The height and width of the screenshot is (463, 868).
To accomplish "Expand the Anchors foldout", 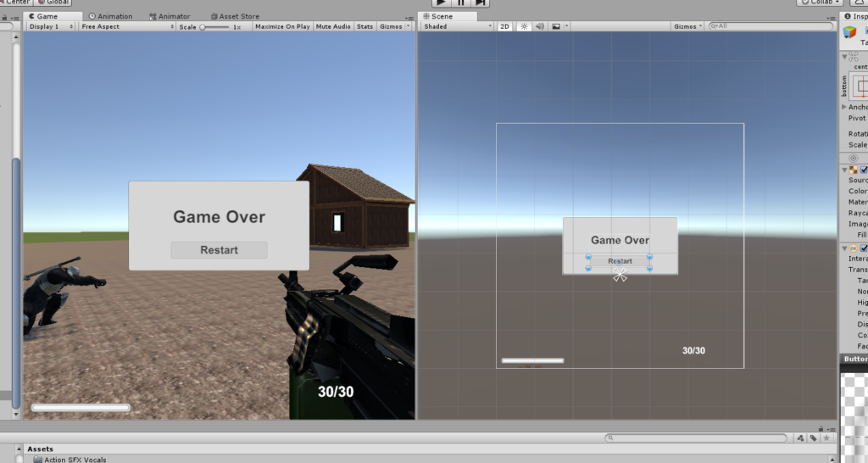I will 844,107.
